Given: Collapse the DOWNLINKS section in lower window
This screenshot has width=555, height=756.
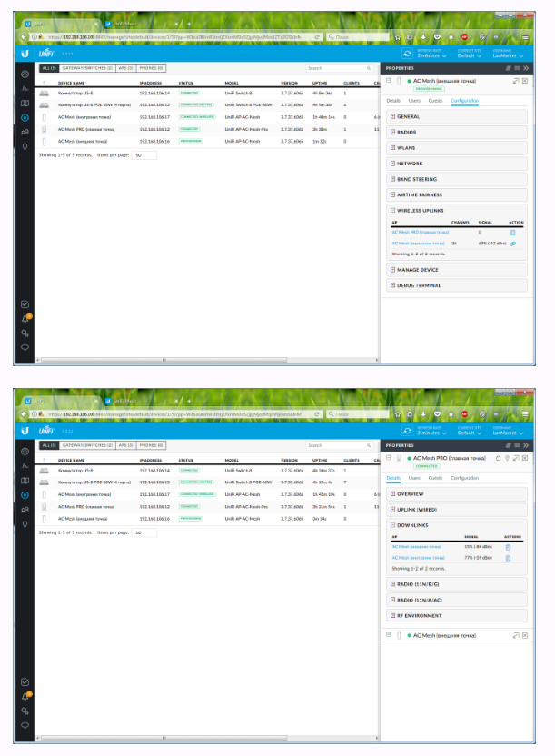Looking at the screenshot, I should (x=457, y=525).
